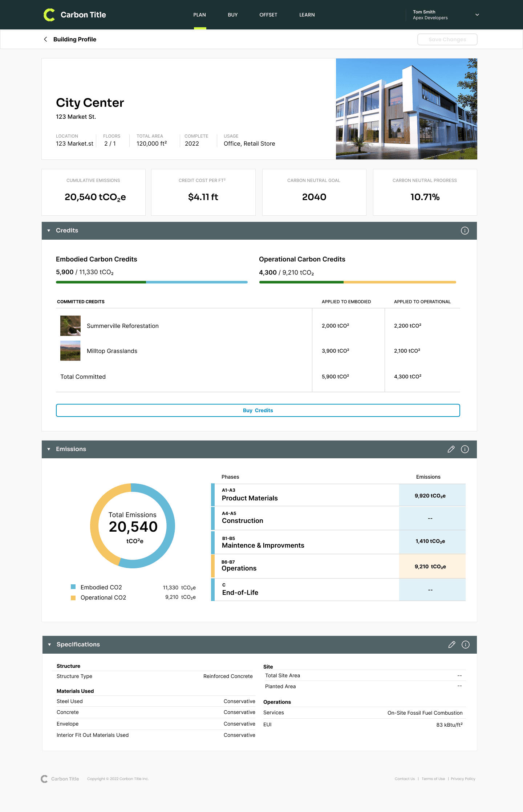
Task: Open the Emissions section info icon
Action: coord(465,449)
